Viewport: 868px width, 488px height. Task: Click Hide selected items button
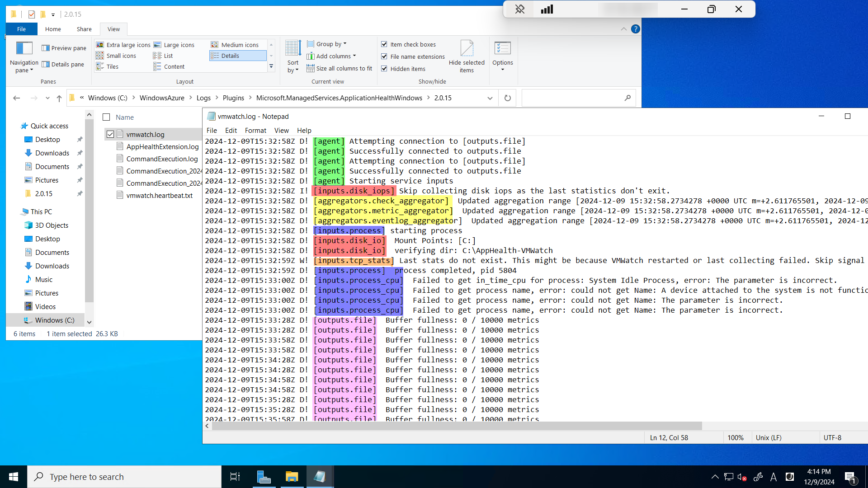coord(467,57)
